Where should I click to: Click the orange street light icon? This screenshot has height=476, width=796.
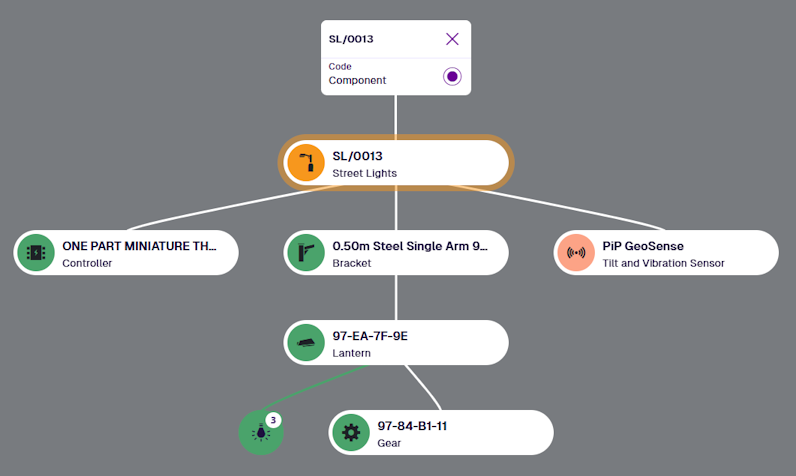tap(306, 163)
